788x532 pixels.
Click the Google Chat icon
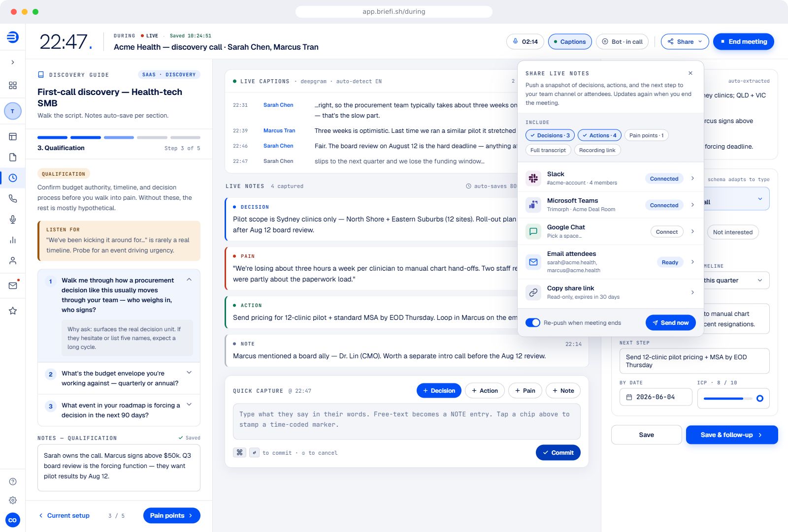533,231
